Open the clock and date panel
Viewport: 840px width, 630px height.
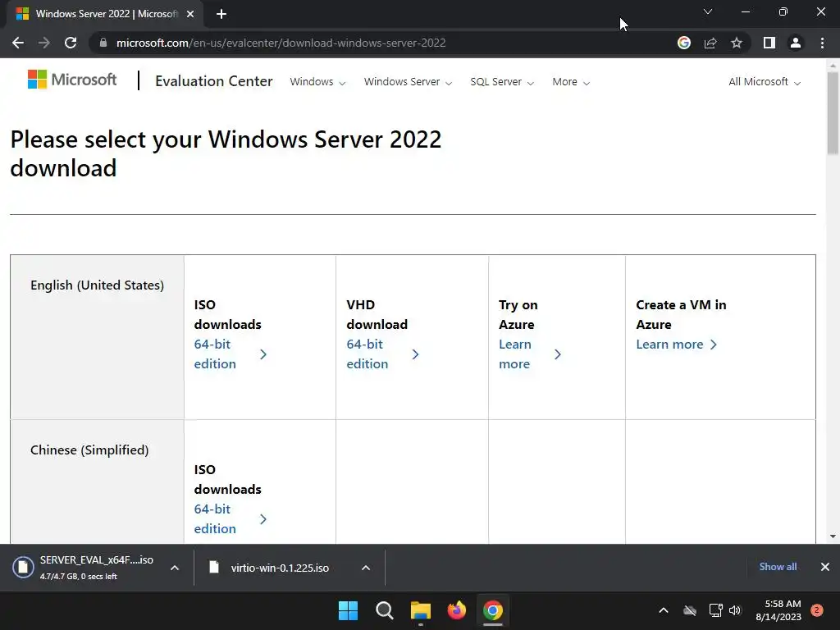[778, 610]
